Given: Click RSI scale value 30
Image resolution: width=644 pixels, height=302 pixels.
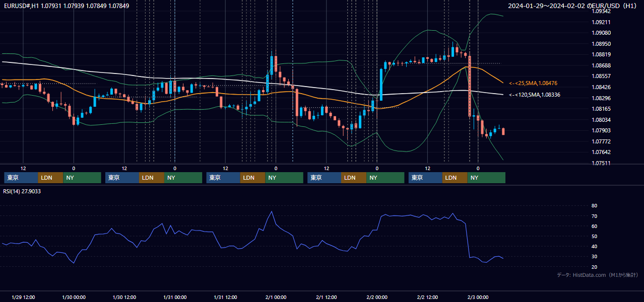Looking at the screenshot, I should (594, 257).
